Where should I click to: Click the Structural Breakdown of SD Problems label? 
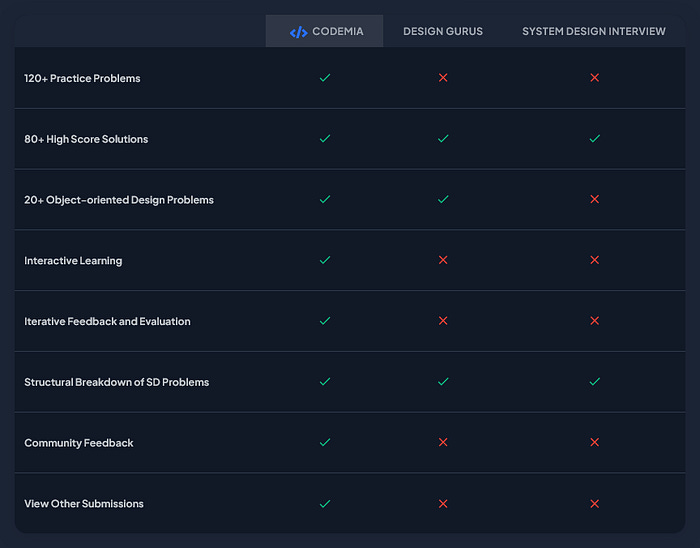point(117,382)
